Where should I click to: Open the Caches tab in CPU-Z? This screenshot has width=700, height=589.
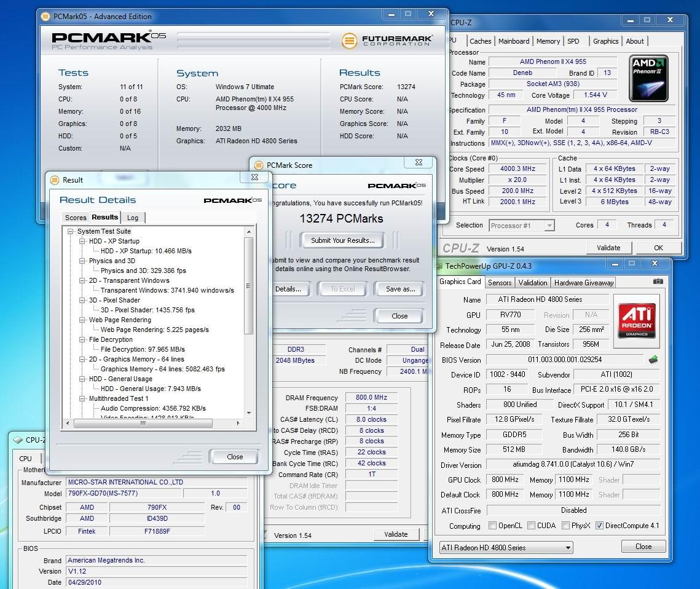tap(481, 41)
